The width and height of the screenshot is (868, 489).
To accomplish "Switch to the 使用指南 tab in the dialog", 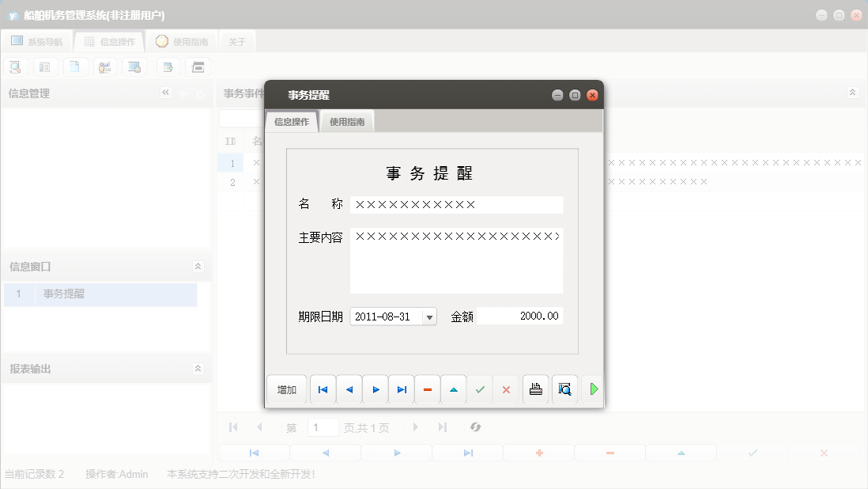I will click(346, 121).
